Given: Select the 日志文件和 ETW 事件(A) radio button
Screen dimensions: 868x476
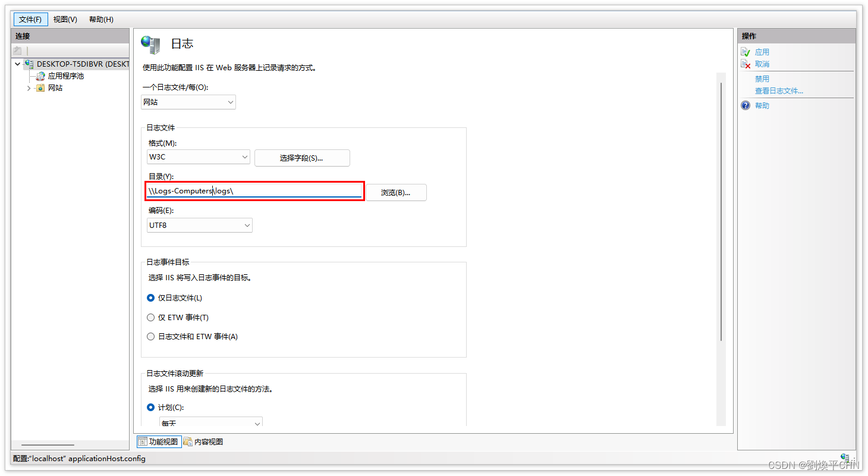Looking at the screenshot, I should click(150, 337).
